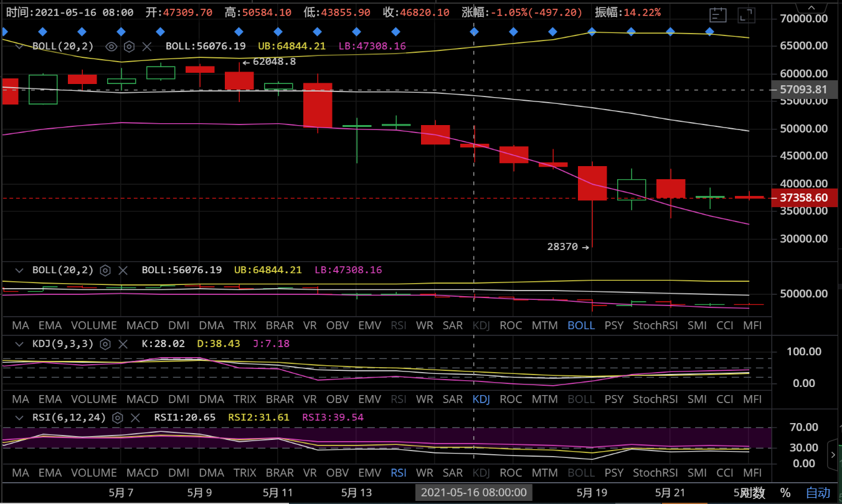Toggle the % percentage scale option
The height and width of the screenshot is (504, 842).
[785, 493]
